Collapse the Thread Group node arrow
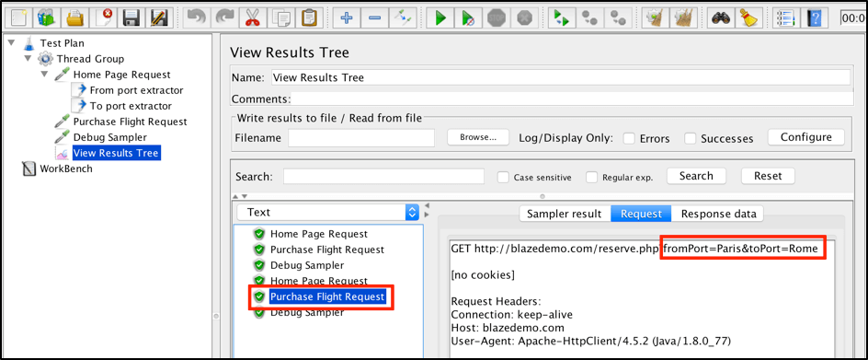868x360 pixels. pyautogui.click(x=28, y=58)
